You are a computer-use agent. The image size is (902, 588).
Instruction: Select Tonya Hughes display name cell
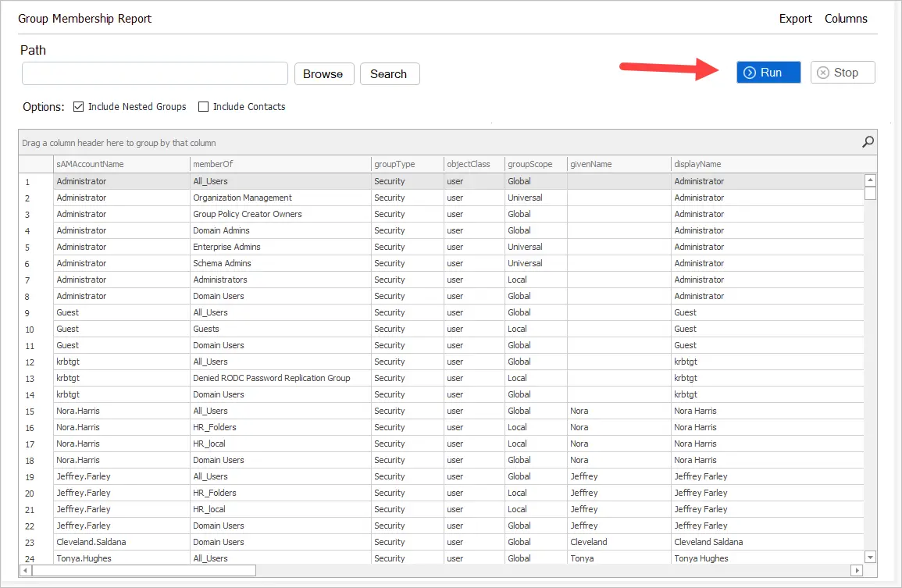pyautogui.click(x=768, y=558)
